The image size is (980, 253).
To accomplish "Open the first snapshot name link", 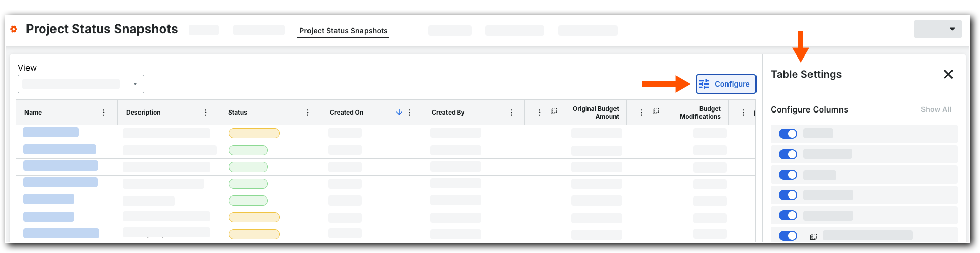I will tap(51, 132).
